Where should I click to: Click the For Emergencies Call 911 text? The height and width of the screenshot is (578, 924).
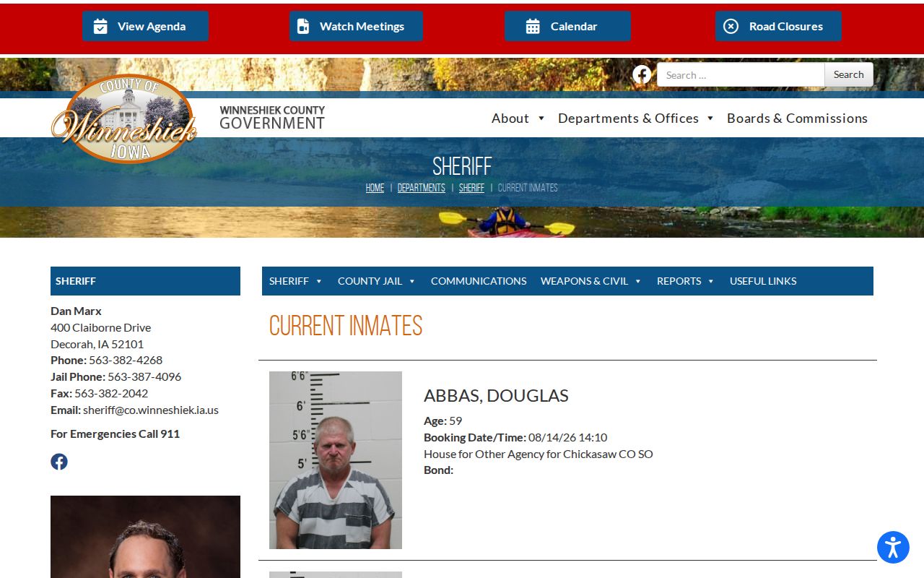[115, 433]
